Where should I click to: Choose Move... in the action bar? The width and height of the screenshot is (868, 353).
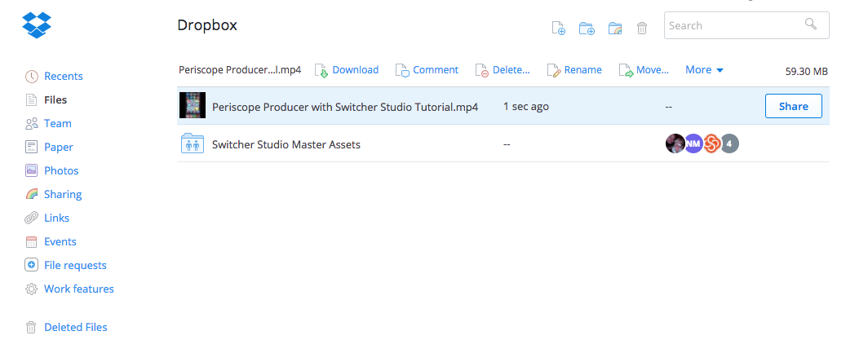[652, 70]
